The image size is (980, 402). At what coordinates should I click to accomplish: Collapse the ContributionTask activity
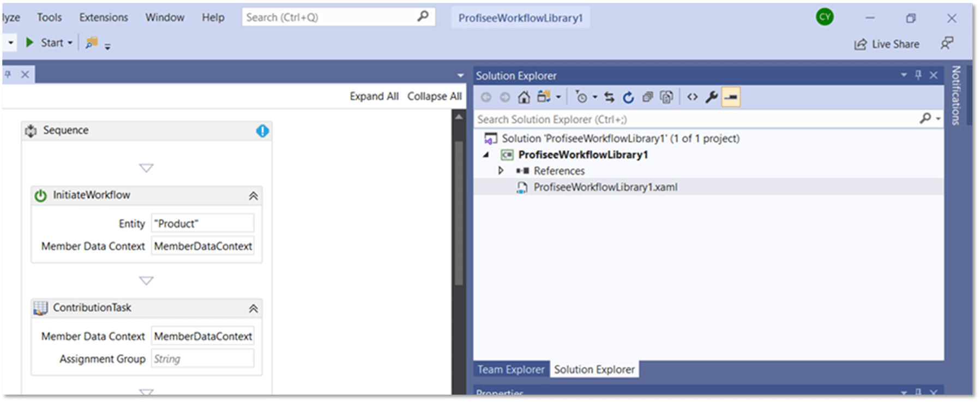click(x=253, y=309)
